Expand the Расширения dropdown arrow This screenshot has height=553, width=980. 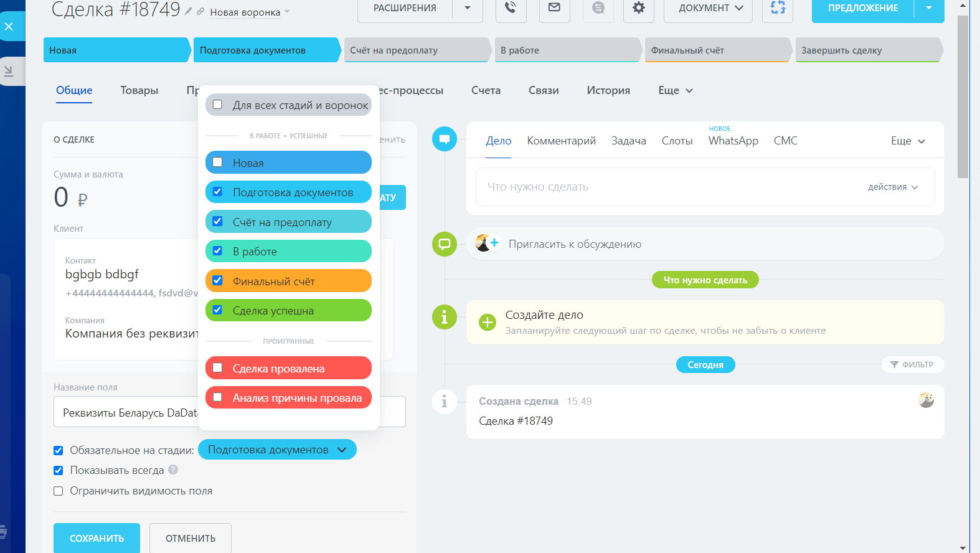pyautogui.click(x=468, y=8)
